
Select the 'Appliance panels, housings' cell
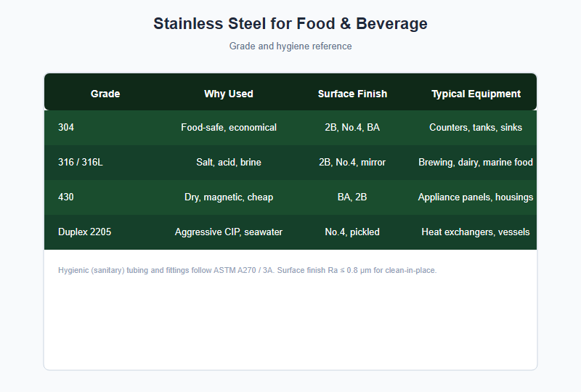coord(476,197)
